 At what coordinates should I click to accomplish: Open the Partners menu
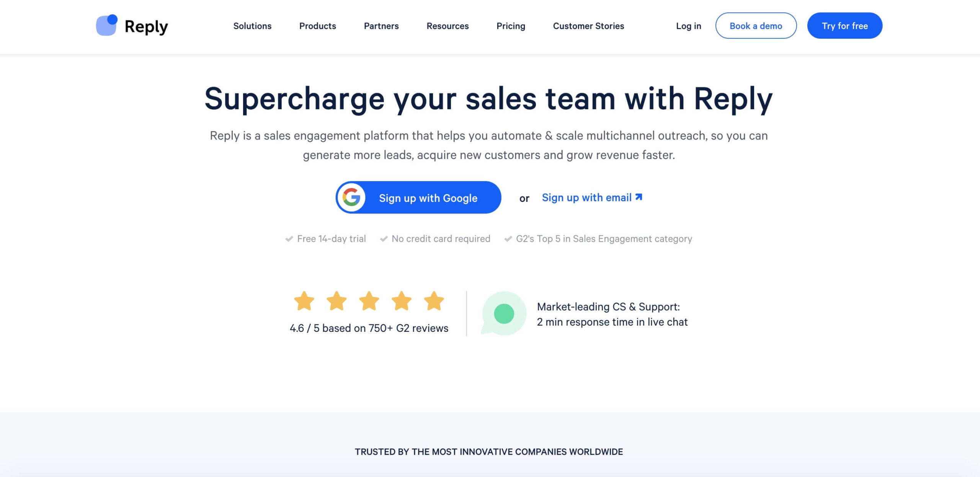(381, 26)
